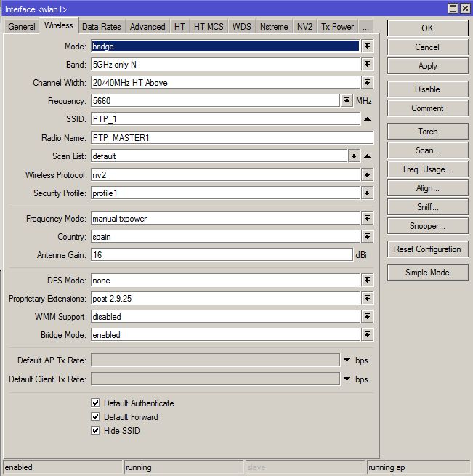Toggle the Default Forward checkbox
473x476 pixels.
[95, 416]
